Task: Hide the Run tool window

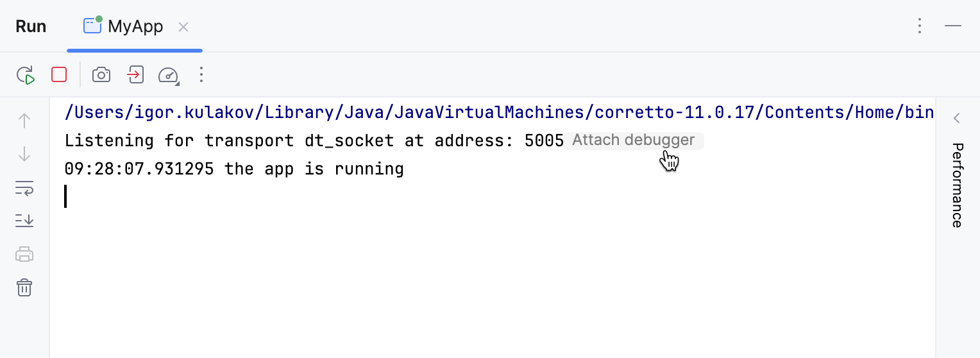Action: (x=953, y=26)
